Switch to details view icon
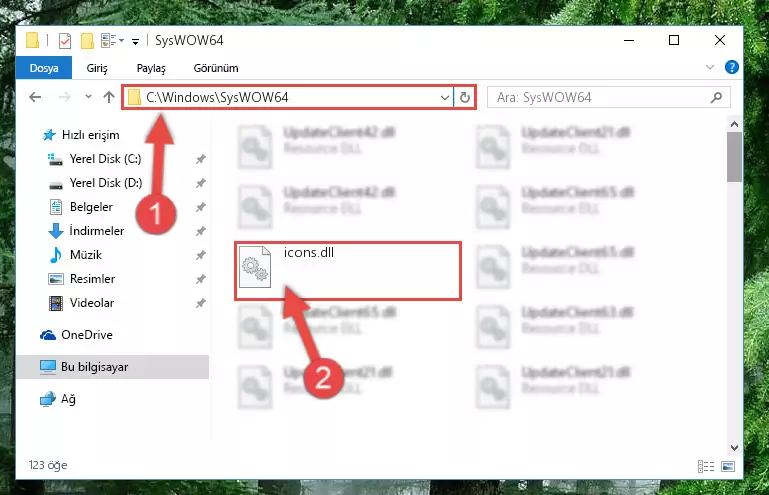This screenshot has height=495, width=769. pyautogui.click(x=706, y=467)
